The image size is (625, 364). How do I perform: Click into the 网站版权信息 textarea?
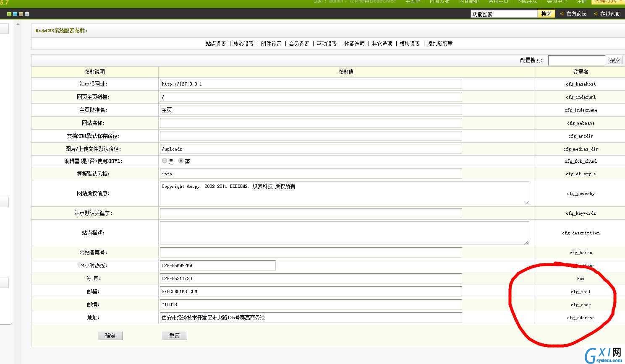point(344,193)
